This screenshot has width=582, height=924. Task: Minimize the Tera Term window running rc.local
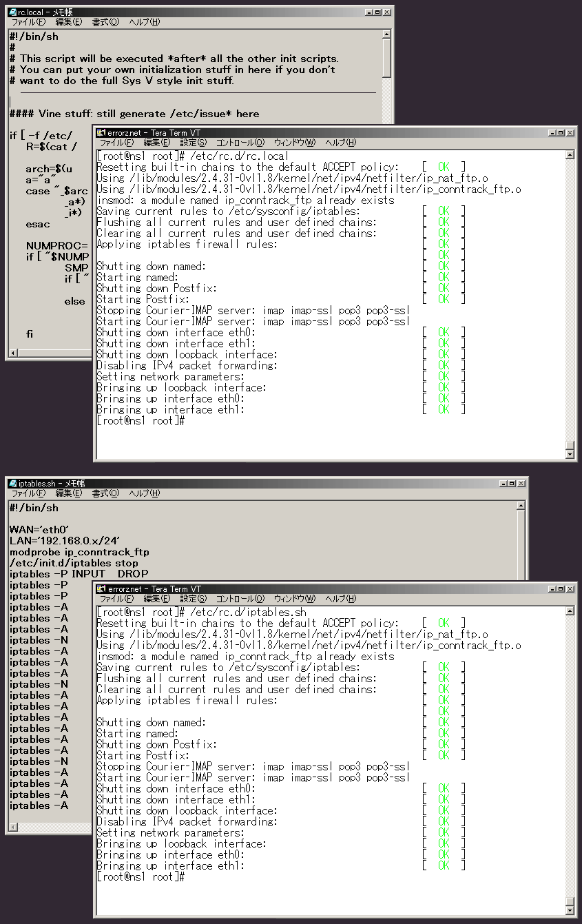click(x=552, y=132)
